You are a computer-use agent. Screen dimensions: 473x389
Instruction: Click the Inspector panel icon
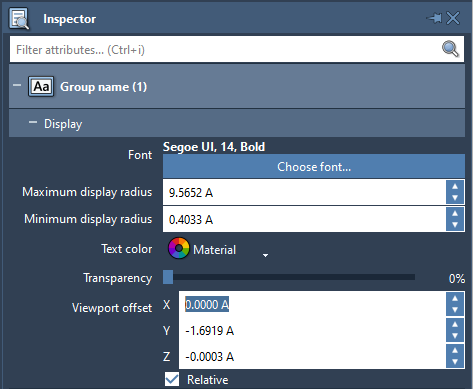coord(19,19)
